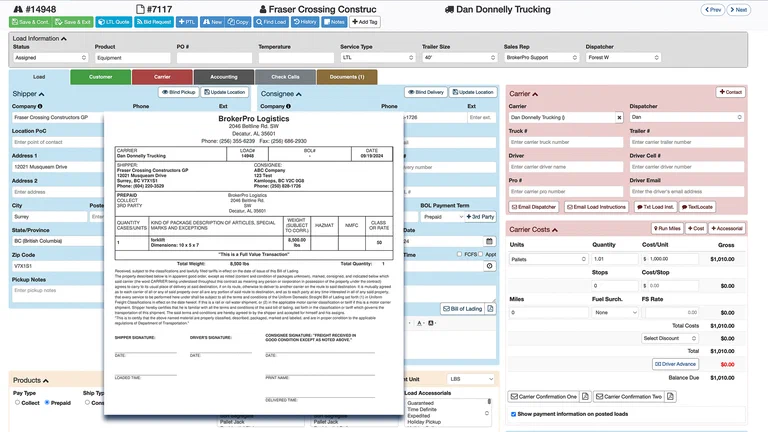Click Carrier Confirmation One button
The image size is (768, 432).
point(544,397)
